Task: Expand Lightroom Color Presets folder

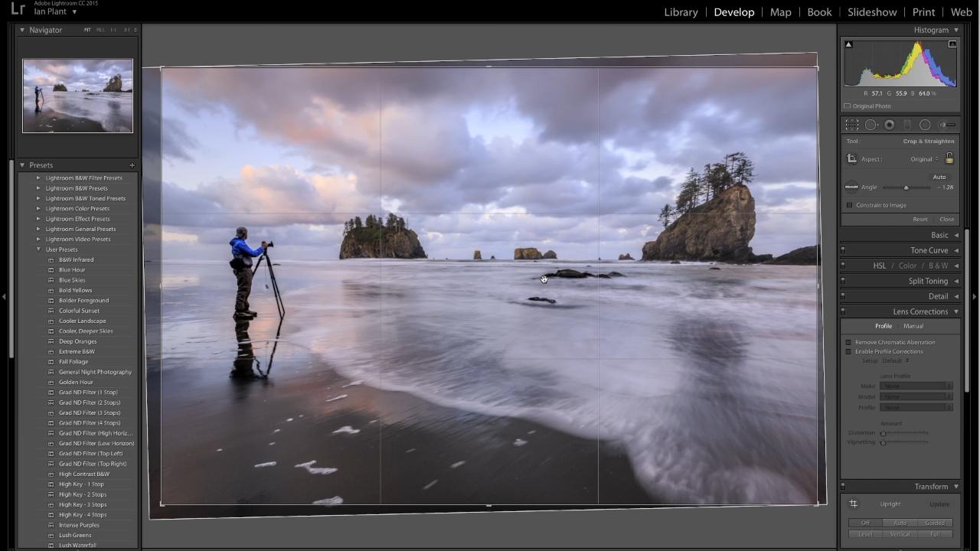Action: (x=39, y=208)
